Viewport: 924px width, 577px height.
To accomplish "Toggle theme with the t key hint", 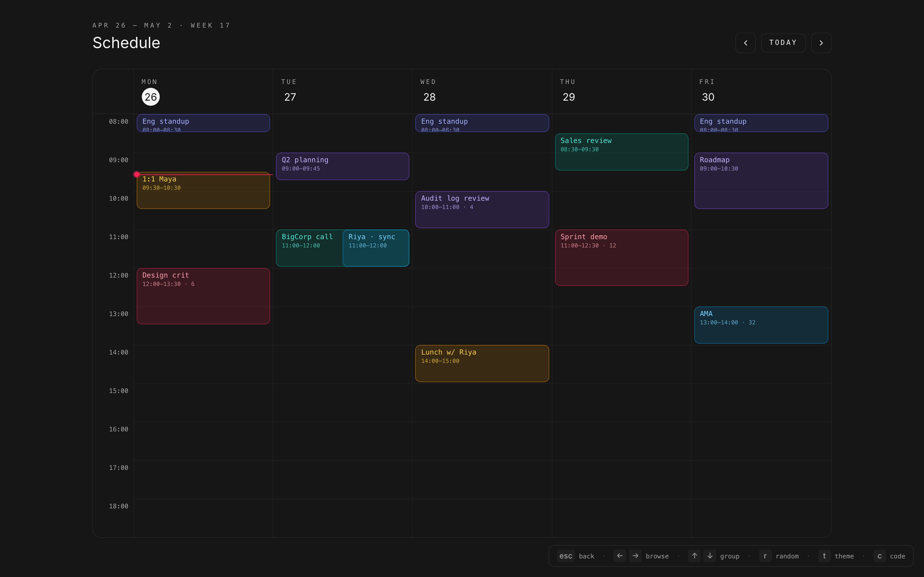I will point(824,556).
